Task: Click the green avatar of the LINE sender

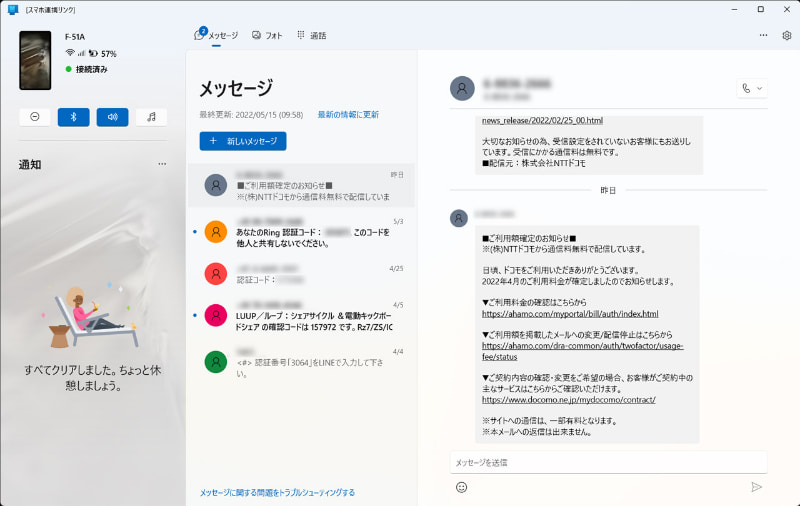Action: coord(216,362)
